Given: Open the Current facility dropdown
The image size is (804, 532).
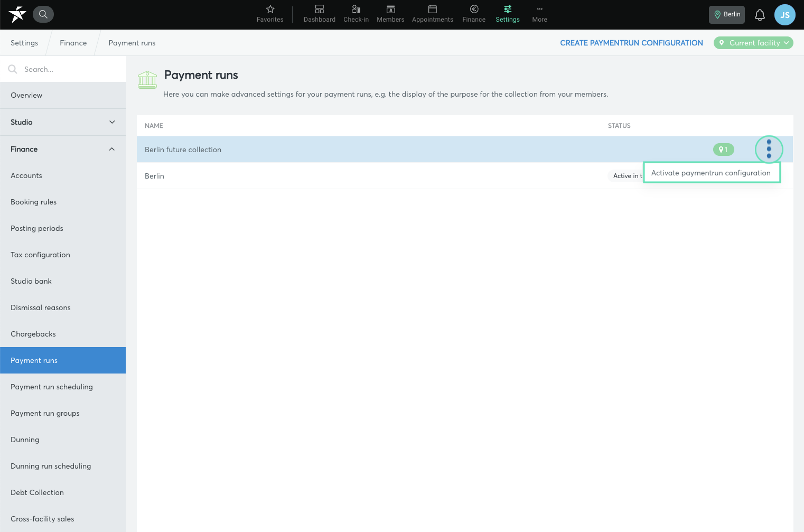Looking at the screenshot, I should coord(753,43).
